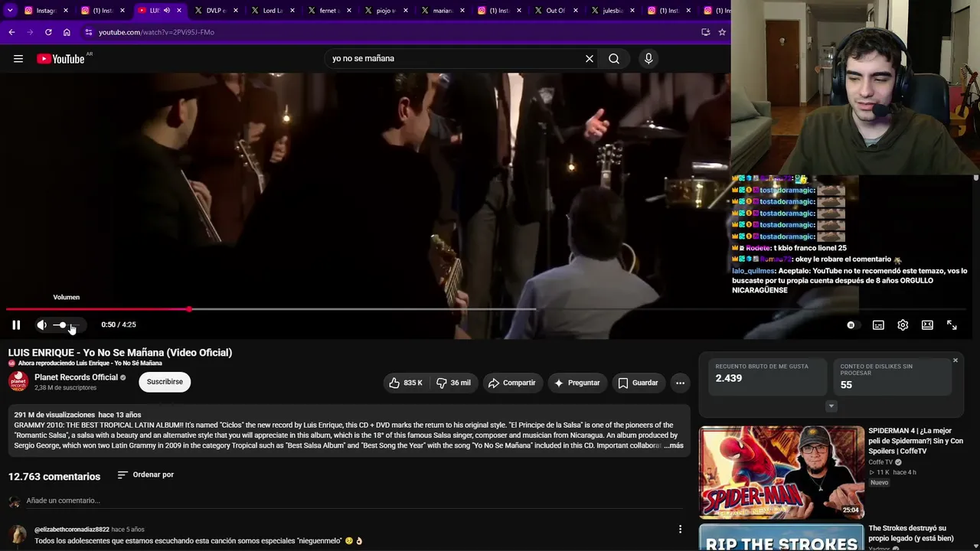Open options for elizabethcoronadiaz8822's comment
980x551 pixels.
point(680,529)
